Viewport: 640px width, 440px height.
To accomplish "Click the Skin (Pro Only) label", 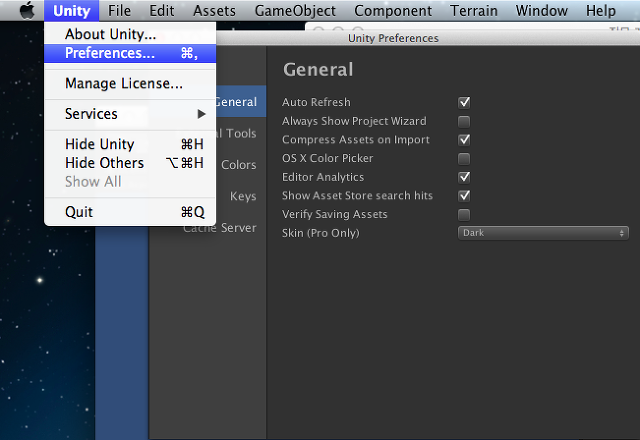I will 320,233.
